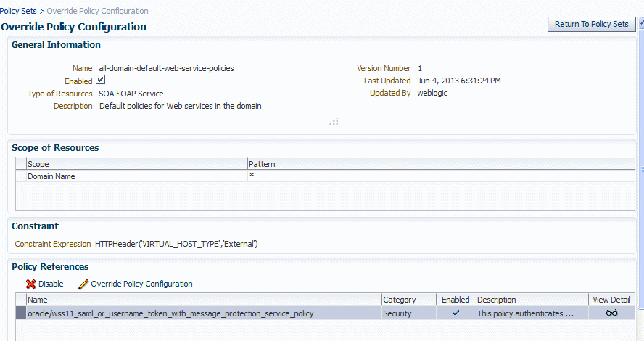Click the HTTPHeader constraint expression text

pos(176,244)
